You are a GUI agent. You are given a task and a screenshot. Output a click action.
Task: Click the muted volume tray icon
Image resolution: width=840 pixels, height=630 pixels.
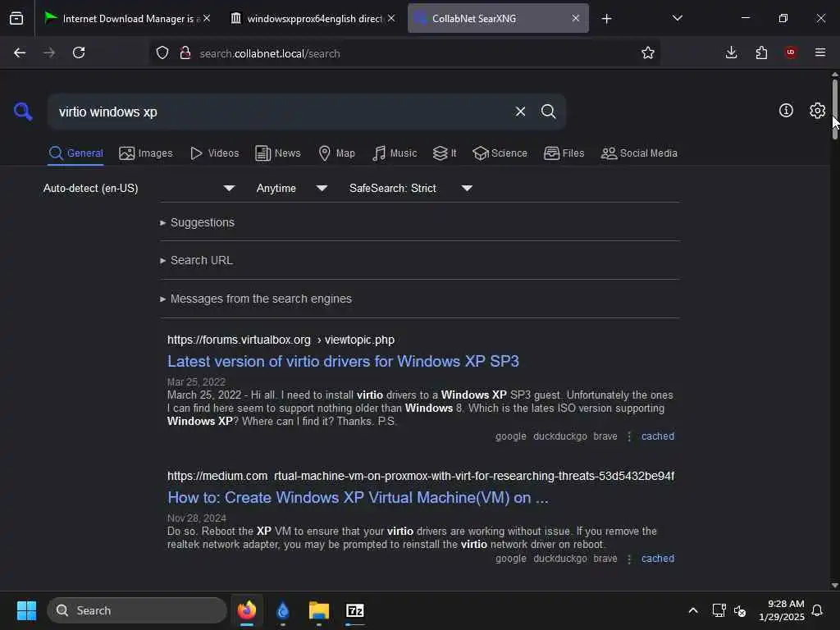coord(740,610)
